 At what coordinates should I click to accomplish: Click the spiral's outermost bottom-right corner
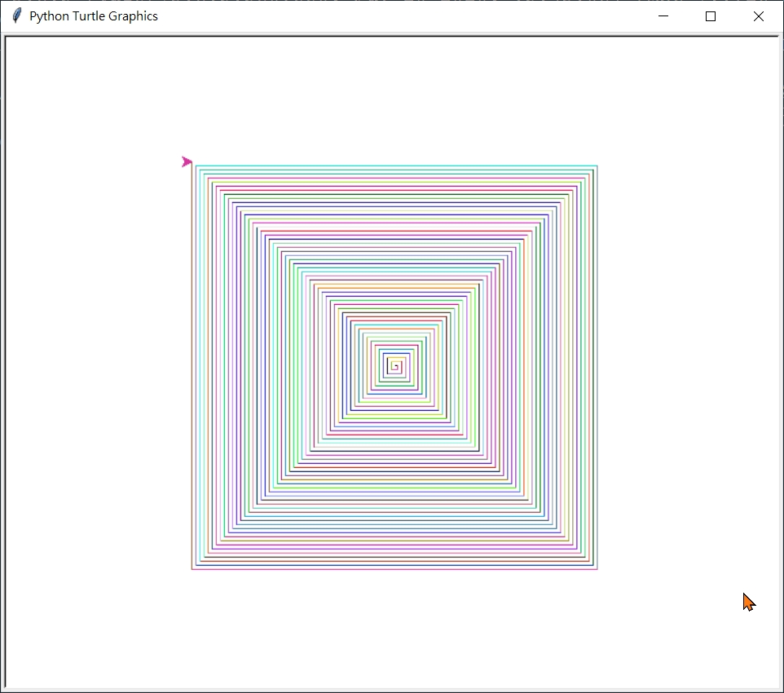[597, 569]
